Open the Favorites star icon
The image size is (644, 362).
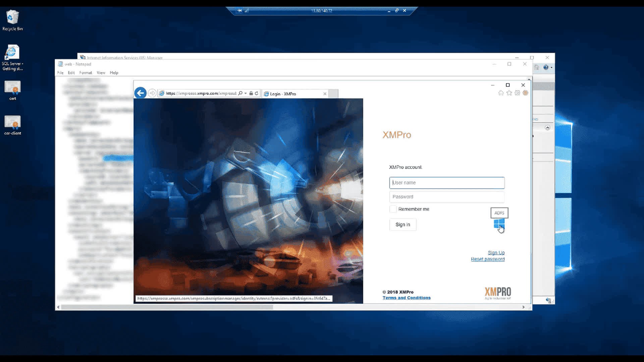pyautogui.click(x=509, y=93)
